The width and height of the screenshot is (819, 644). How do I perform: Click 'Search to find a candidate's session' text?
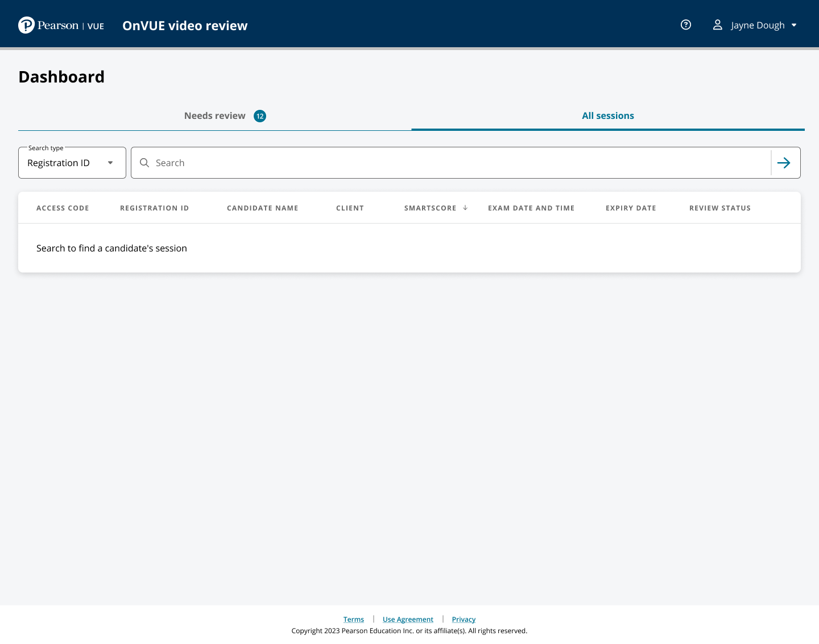[111, 248]
